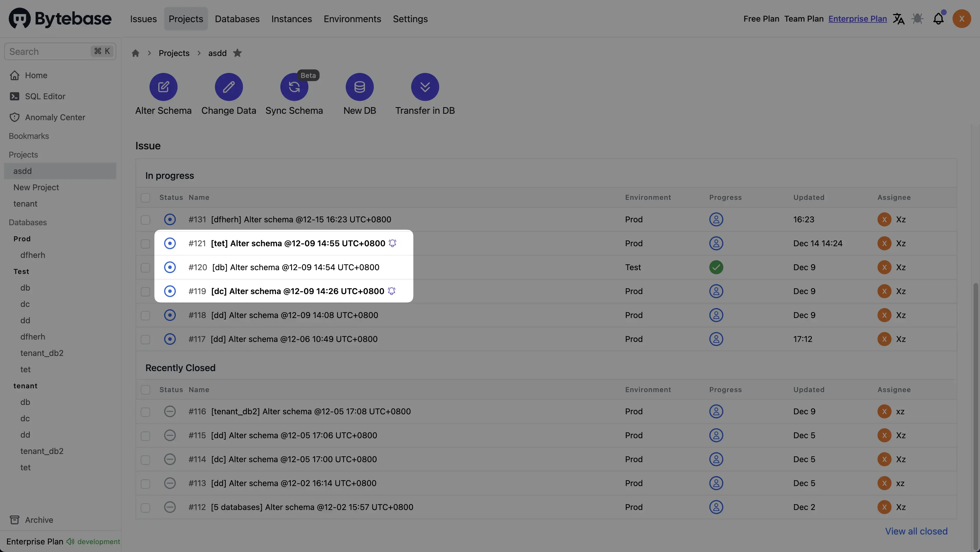Unstar the asdd project bookmark

click(237, 53)
